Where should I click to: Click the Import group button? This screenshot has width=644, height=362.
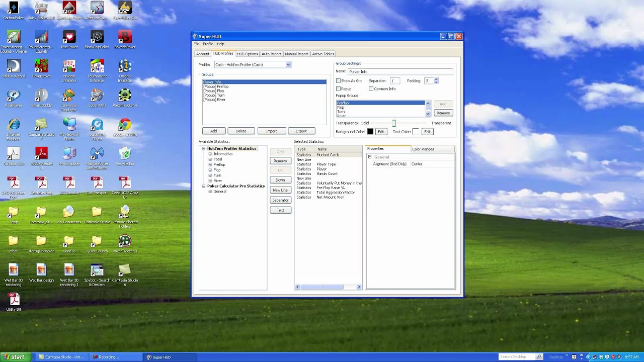[x=271, y=131]
